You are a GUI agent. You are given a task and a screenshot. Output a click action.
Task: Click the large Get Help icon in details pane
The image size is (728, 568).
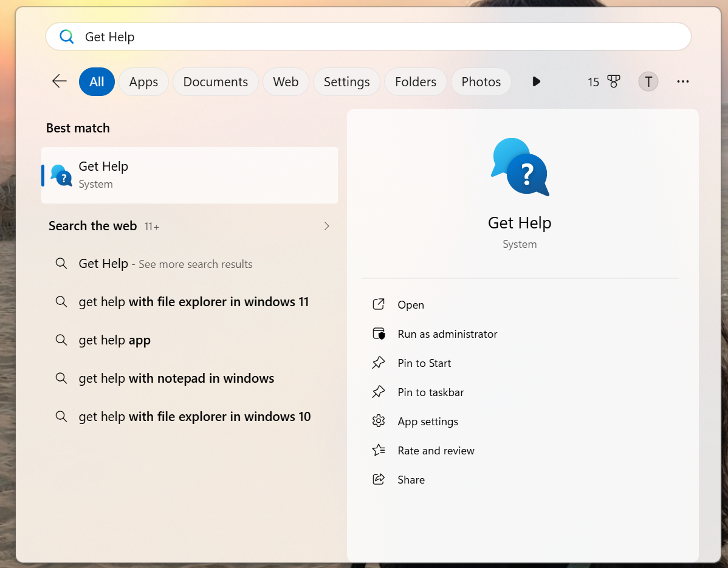click(520, 167)
